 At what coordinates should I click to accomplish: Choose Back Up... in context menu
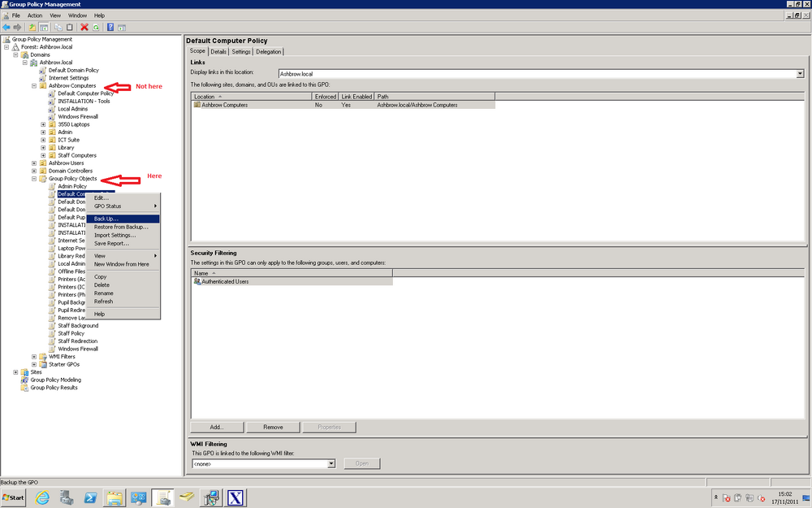(x=123, y=219)
